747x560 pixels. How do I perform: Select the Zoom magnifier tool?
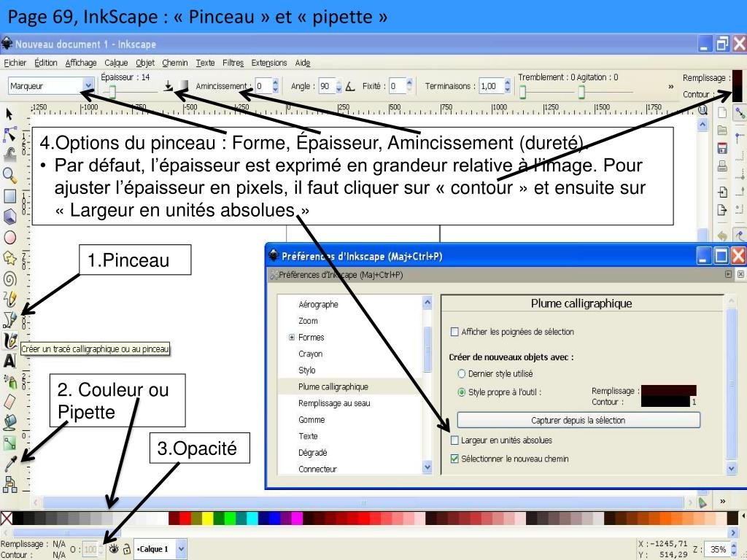pyautogui.click(x=9, y=175)
